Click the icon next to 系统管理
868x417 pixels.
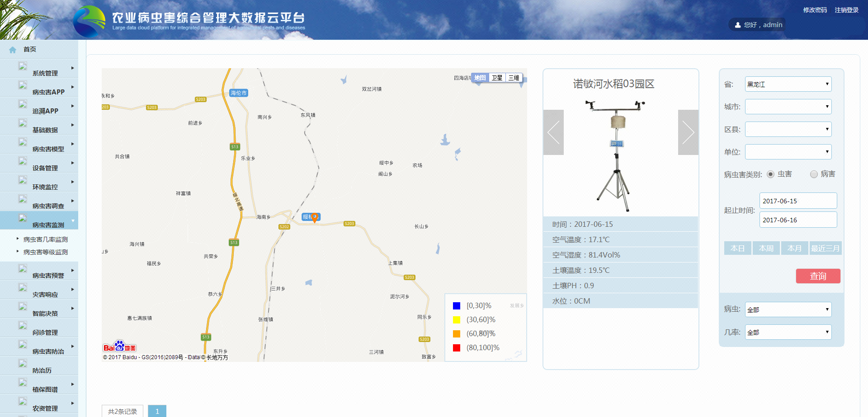tap(23, 66)
